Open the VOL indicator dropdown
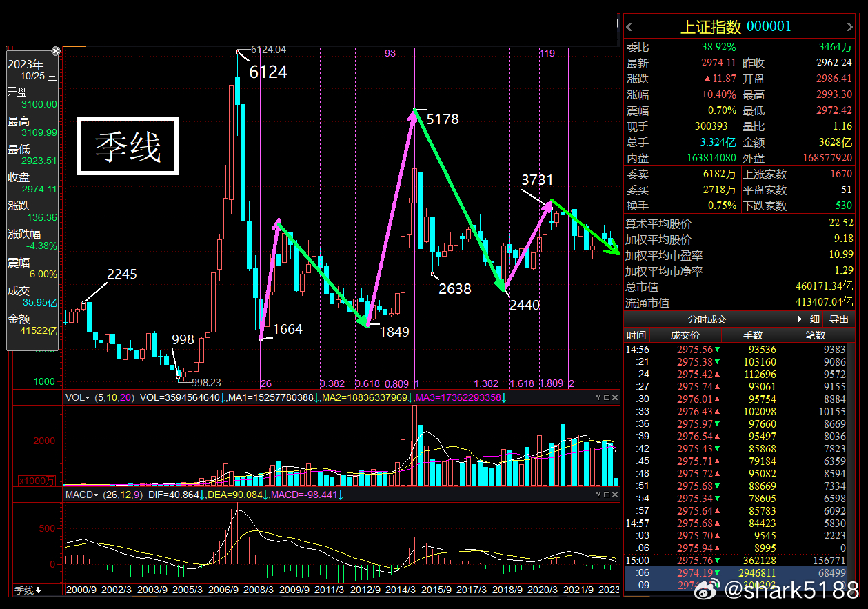This screenshot has height=609, width=868. click(x=77, y=398)
